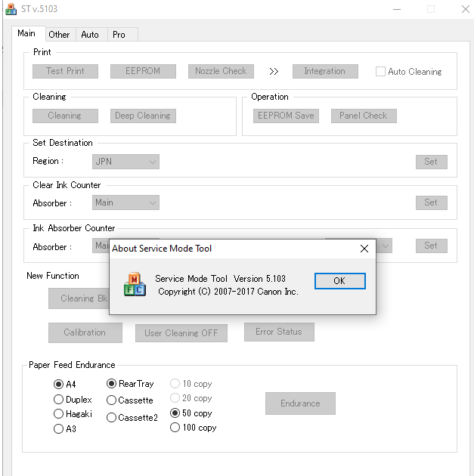Click Set for Ink Absorber Counter
This screenshot has width=474, height=476.
431,246
